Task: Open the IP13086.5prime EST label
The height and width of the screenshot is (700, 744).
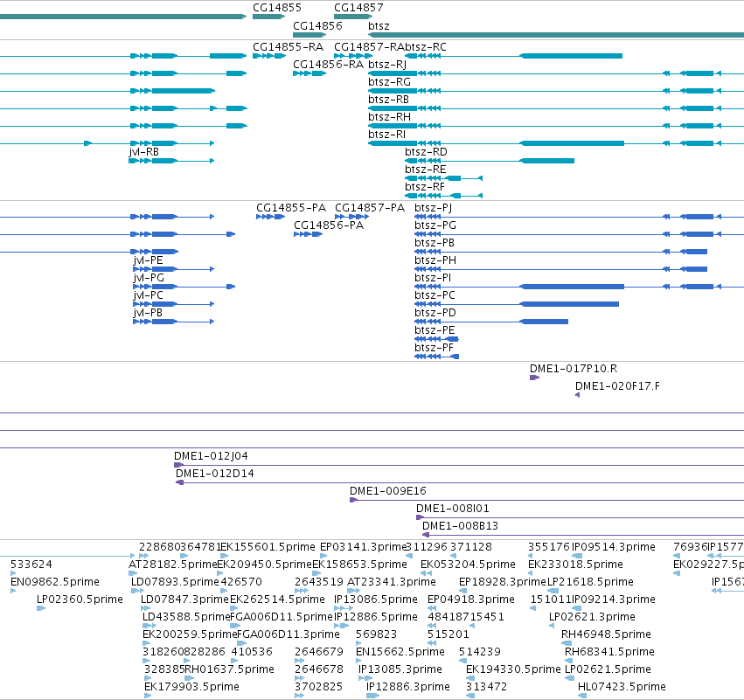Action: coord(375,600)
